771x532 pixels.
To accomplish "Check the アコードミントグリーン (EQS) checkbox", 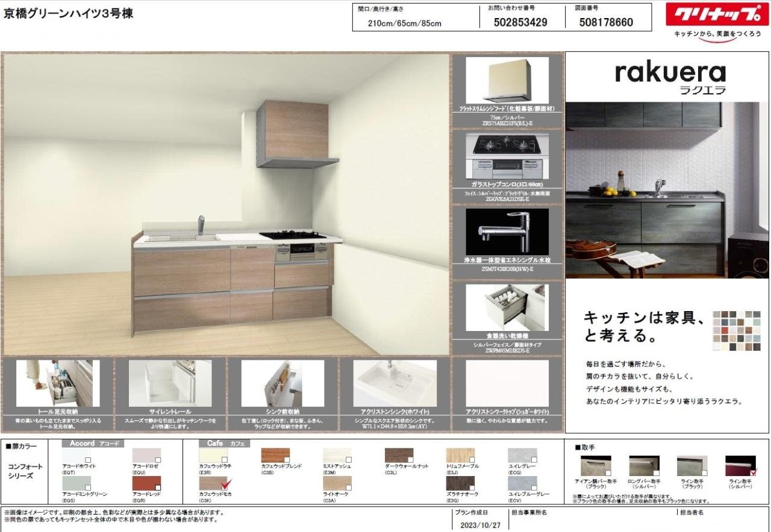I will point(88,488).
